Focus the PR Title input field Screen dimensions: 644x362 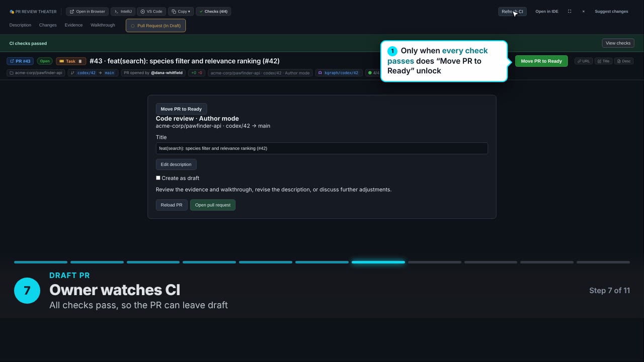coord(322,148)
